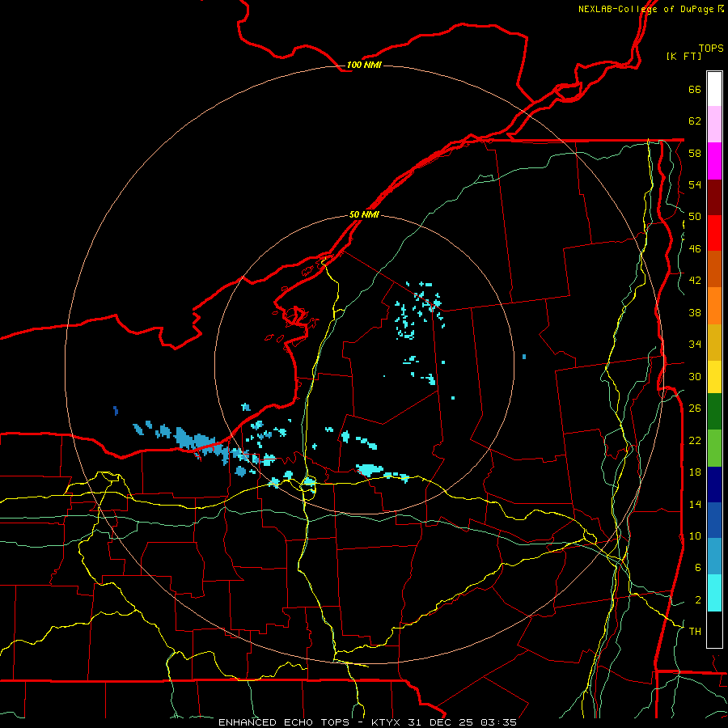Click the light green 22 K FT swatch
This screenshot has height=728, width=728.
(x=714, y=448)
